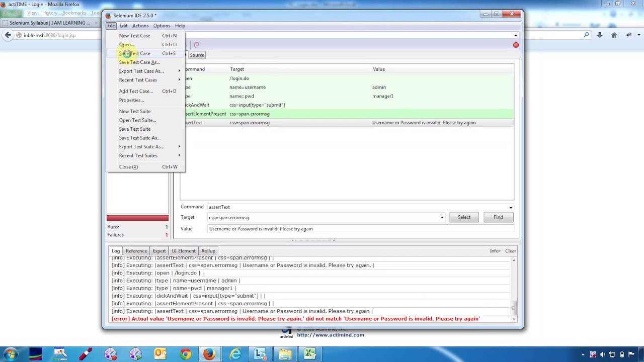Click the Command input field
This screenshot has height=362, width=644.
point(357,207)
